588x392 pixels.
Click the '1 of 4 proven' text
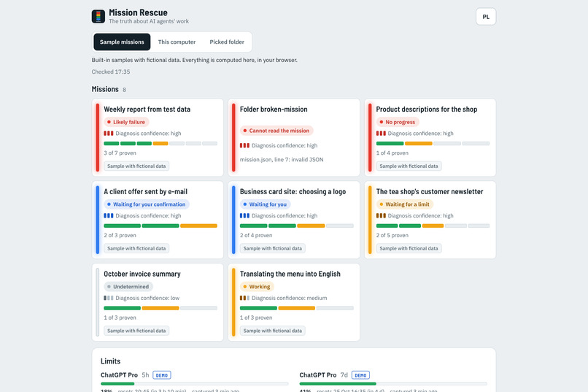click(x=392, y=153)
